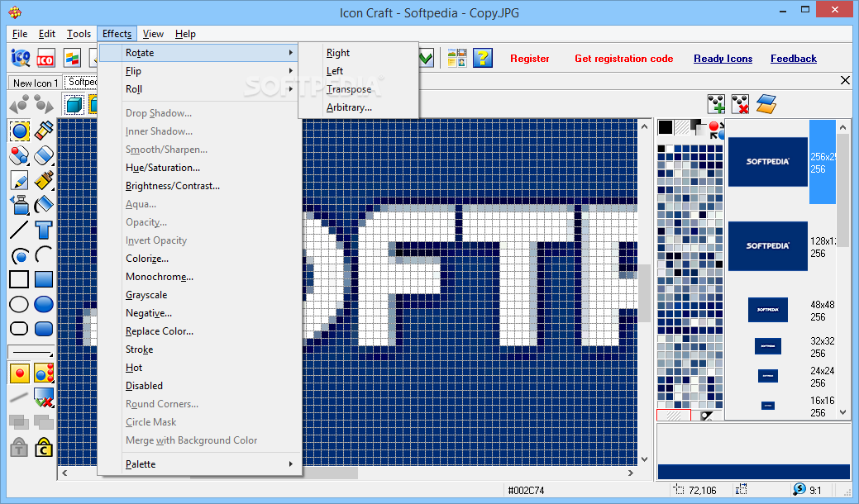Click the blue cube toolbar icon

click(74, 104)
